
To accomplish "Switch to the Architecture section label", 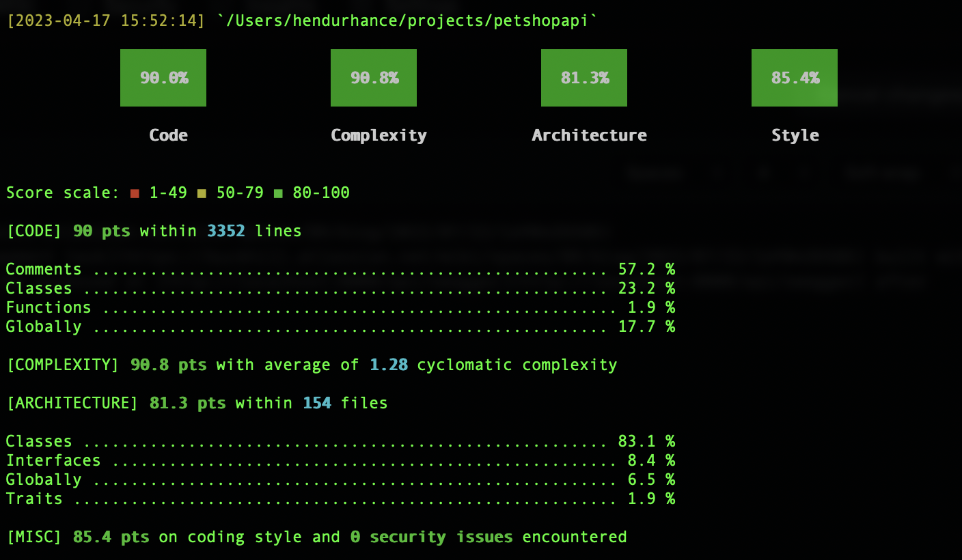I will click(589, 135).
